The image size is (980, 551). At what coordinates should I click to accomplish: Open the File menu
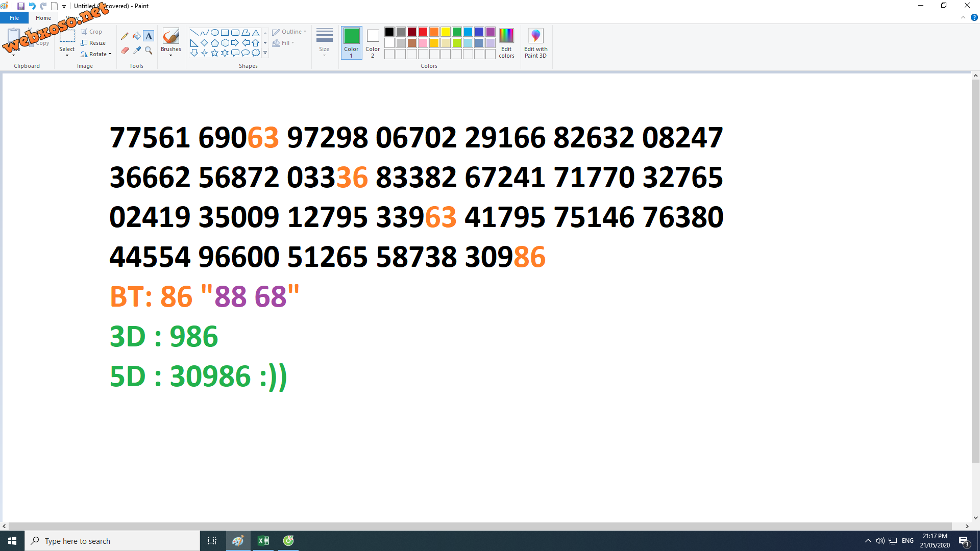pyautogui.click(x=14, y=18)
